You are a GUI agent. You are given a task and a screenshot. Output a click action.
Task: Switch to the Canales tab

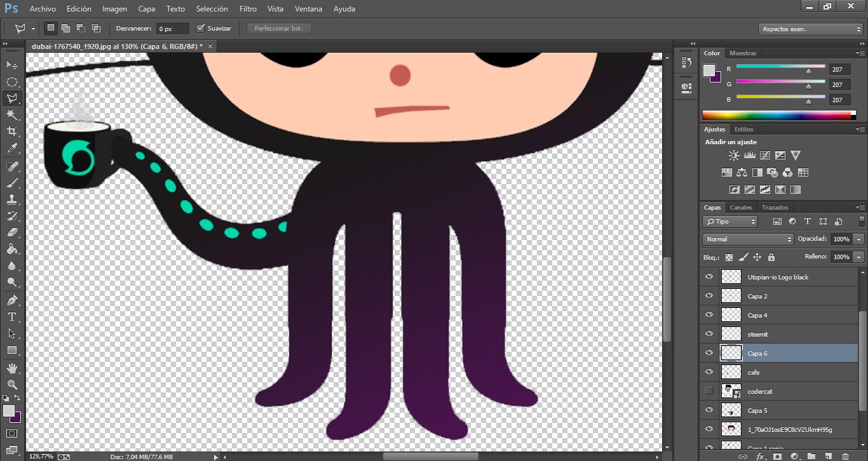pos(741,208)
